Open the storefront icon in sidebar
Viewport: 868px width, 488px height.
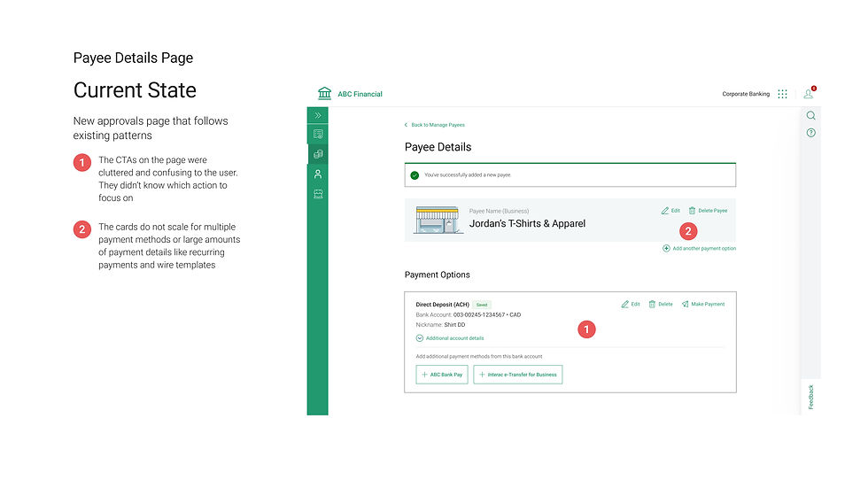pyautogui.click(x=318, y=194)
